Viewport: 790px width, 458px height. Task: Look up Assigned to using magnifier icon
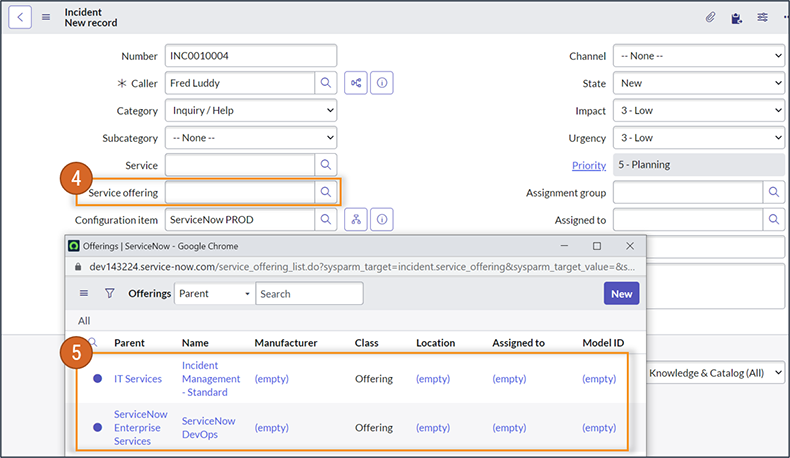(774, 220)
